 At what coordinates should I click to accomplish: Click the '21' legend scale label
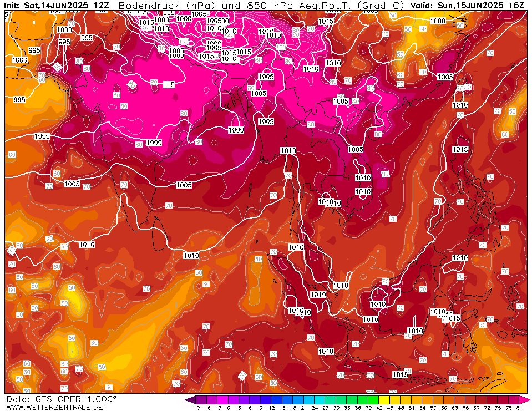click(303, 408)
